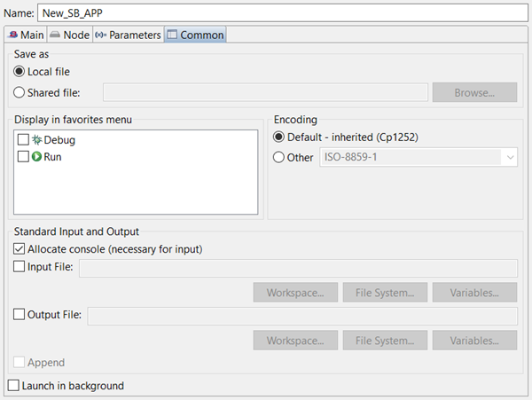Viewport: 532px width, 400px height.
Task: Check the Run favorites checkbox
Action: [23, 157]
